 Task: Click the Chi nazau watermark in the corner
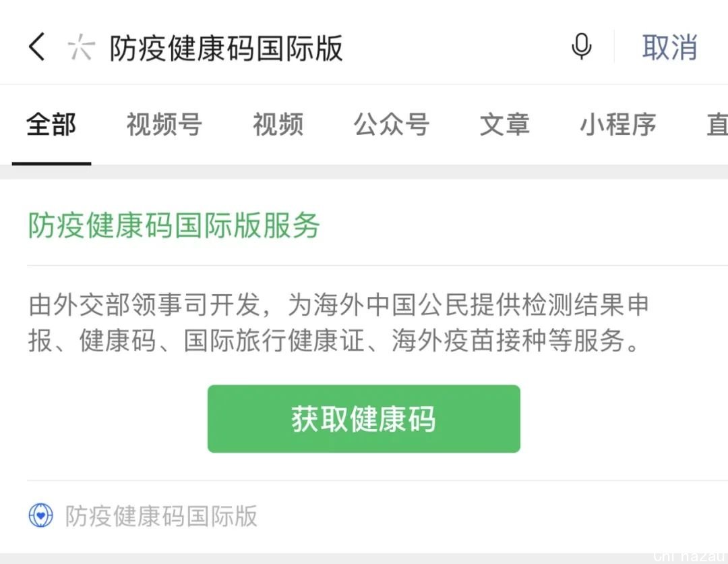coord(689,557)
